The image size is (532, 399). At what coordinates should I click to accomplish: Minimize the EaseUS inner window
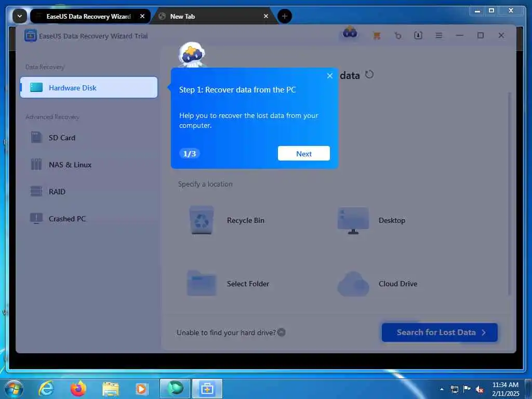(459, 35)
